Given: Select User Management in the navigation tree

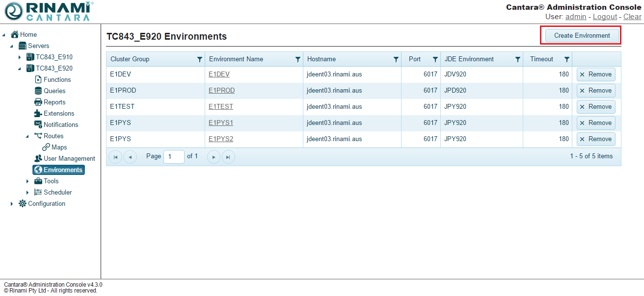Looking at the screenshot, I should click(69, 158).
